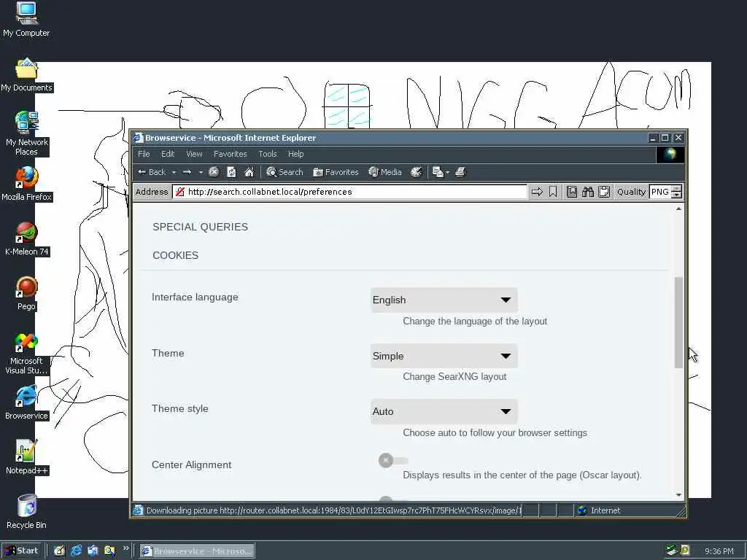The width and height of the screenshot is (747, 560).
Task: Select the Pego desktop icon
Action: click(26, 293)
